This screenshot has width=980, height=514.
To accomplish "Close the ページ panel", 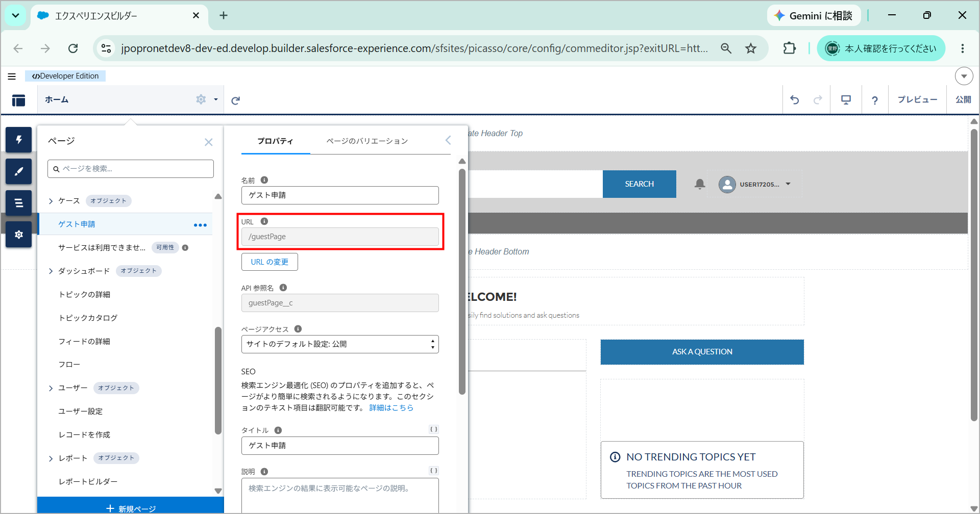I will coord(208,142).
